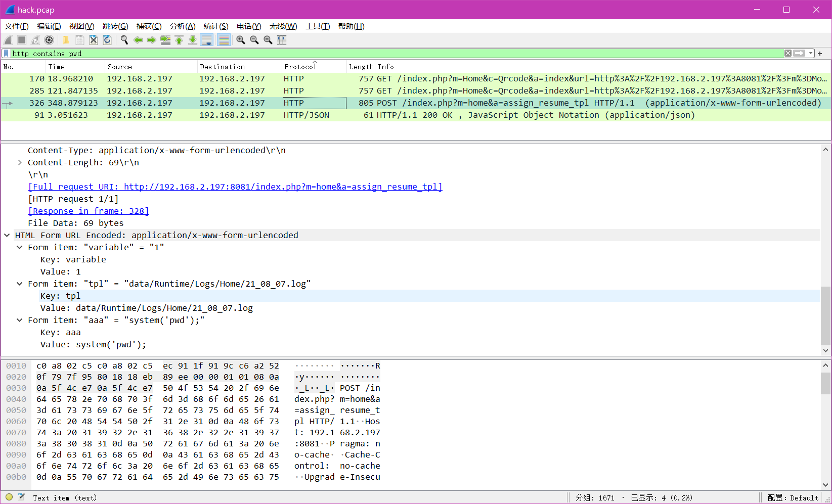Add a filter button with plus icon
The height and width of the screenshot is (504, 832).
click(x=820, y=53)
